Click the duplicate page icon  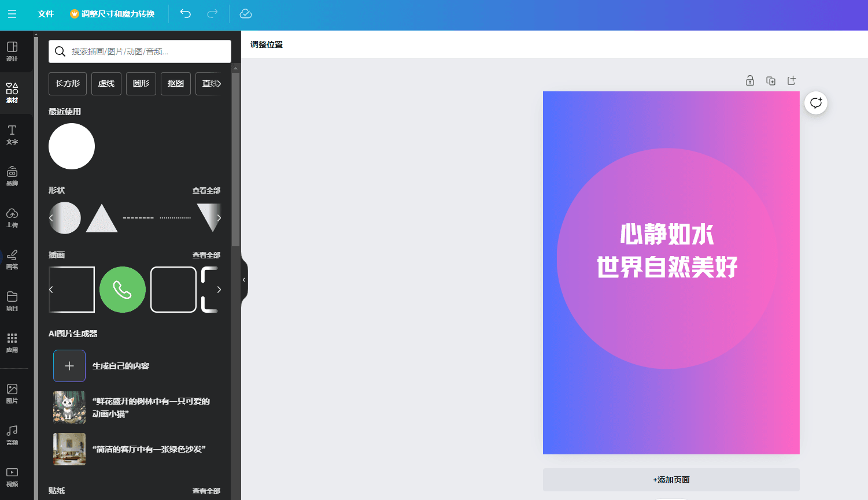(x=771, y=80)
